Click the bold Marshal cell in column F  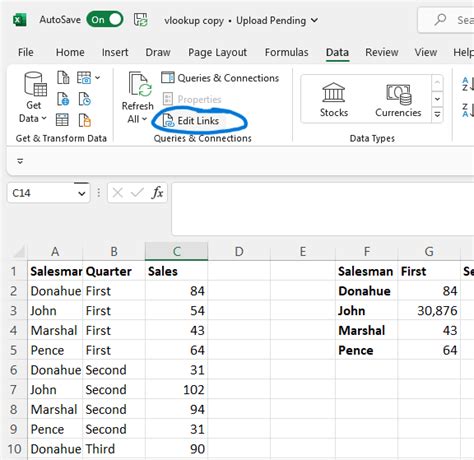coord(367,330)
